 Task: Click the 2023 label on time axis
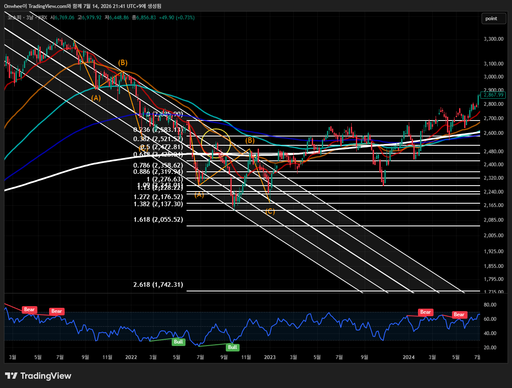[x=270, y=357]
